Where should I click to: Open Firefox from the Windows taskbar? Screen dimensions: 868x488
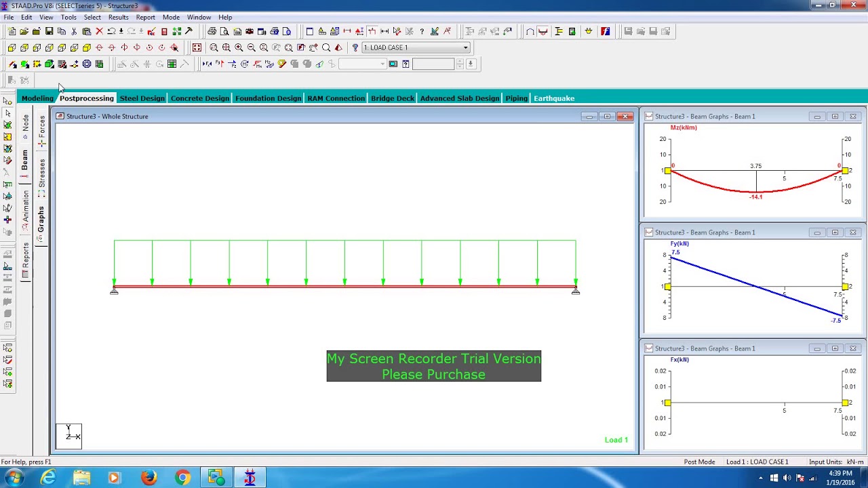pyautogui.click(x=149, y=478)
